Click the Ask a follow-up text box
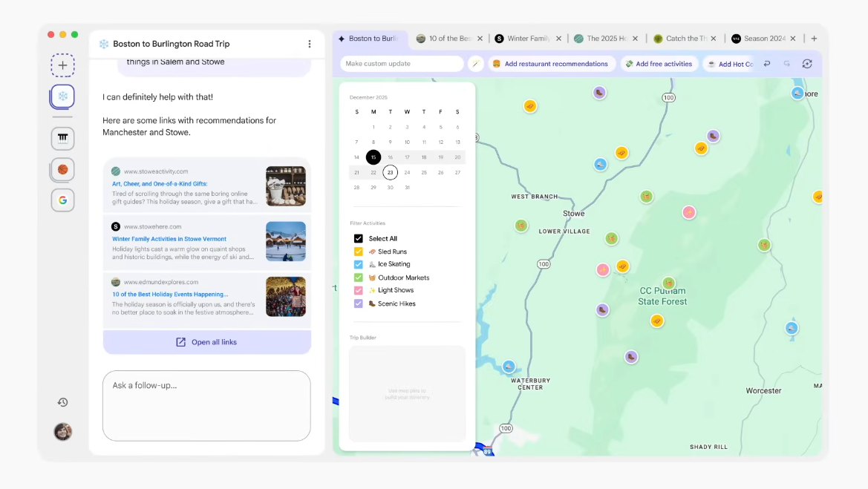 tap(206, 405)
